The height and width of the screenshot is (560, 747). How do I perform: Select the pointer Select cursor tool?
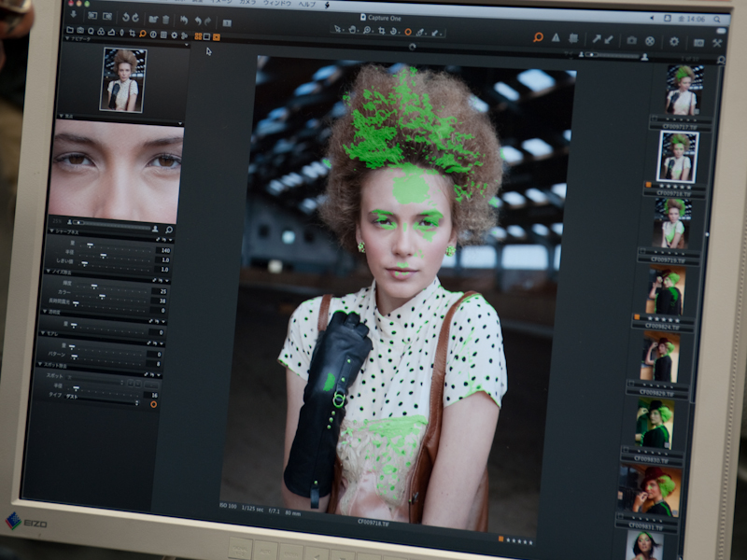338,29
